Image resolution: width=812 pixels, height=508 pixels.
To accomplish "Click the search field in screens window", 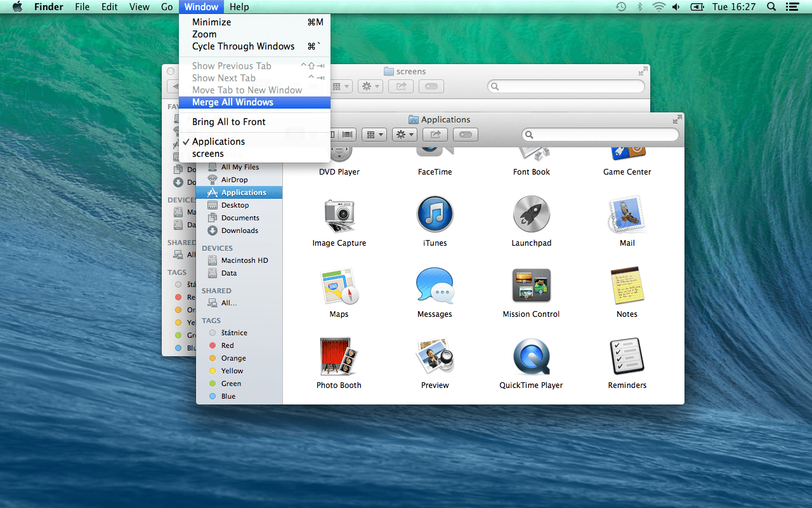I will [x=566, y=86].
